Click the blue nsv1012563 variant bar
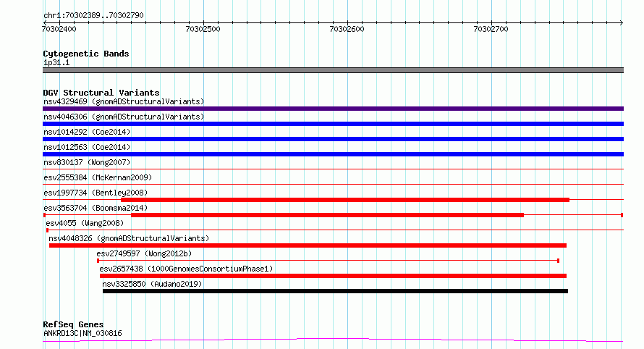The height and width of the screenshot is (349, 644). [333, 154]
